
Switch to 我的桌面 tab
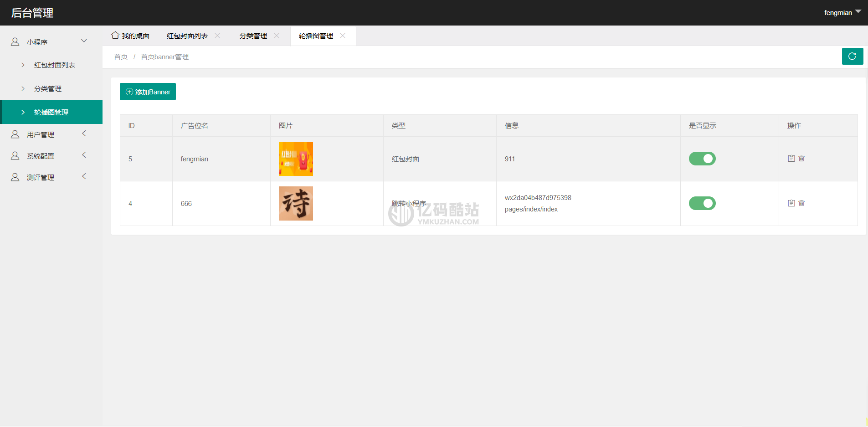(x=131, y=36)
